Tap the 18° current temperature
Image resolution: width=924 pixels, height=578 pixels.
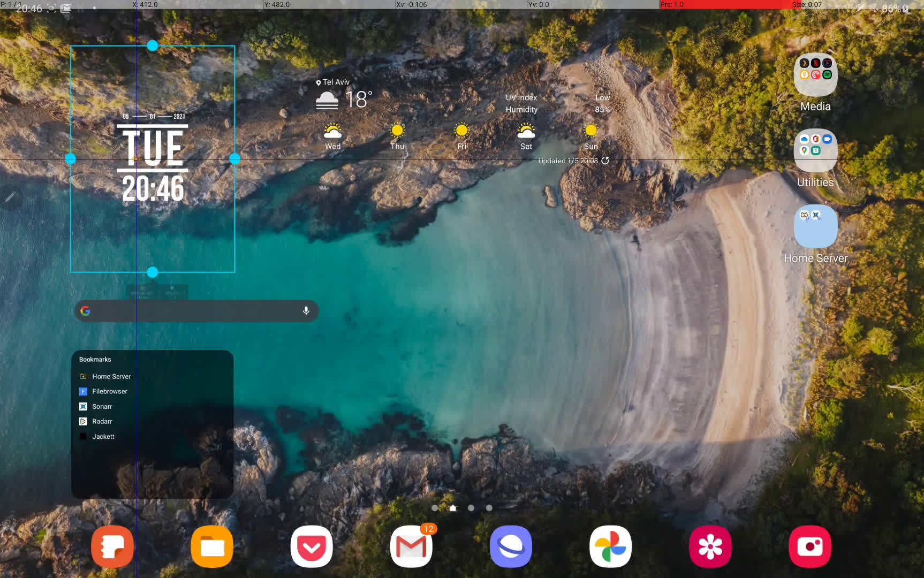pyautogui.click(x=358, y=100)
